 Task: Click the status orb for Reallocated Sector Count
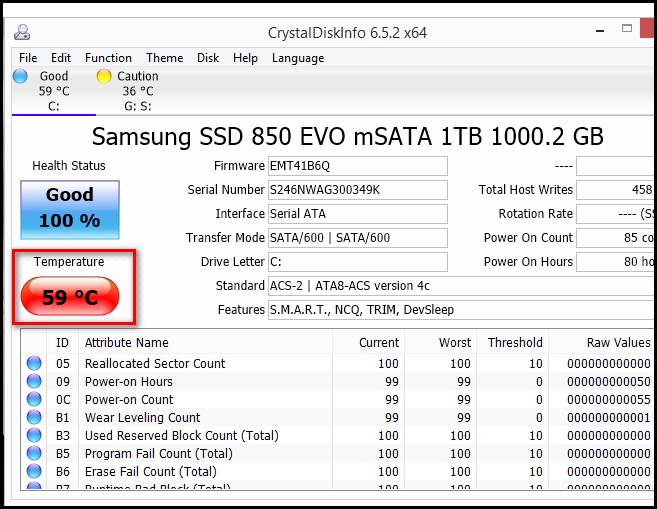pos(34,363)
